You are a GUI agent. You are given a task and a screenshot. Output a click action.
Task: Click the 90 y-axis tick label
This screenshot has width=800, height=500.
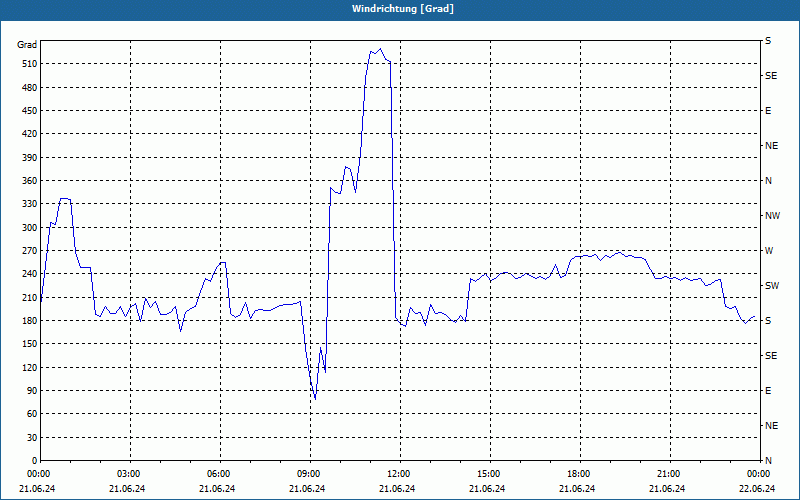[x=31, y=390]
